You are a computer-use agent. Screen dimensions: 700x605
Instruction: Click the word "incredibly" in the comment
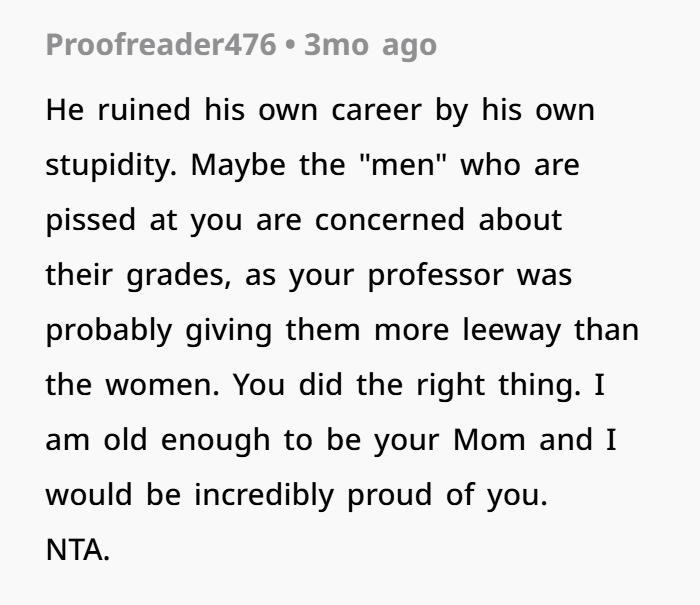264,496
